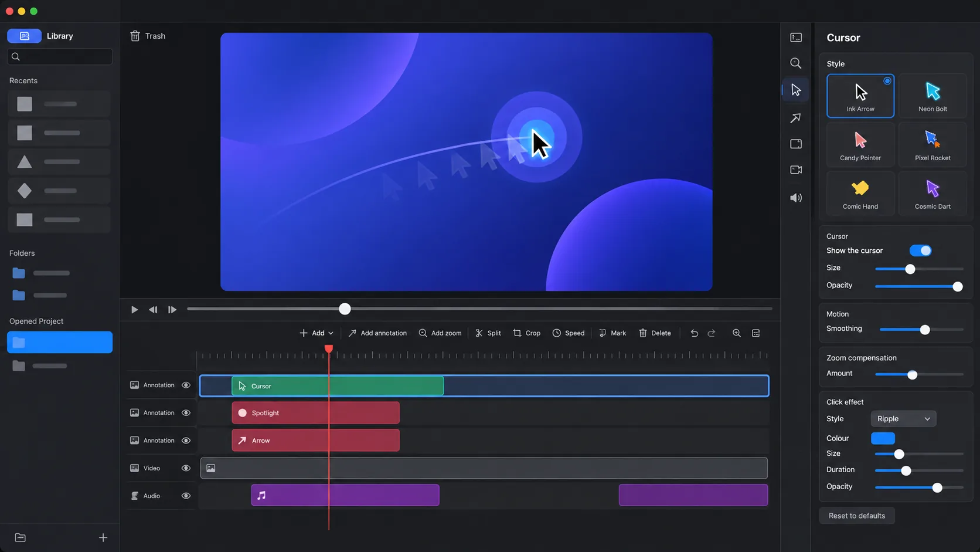Open the audio speaker settings icon
The image size is (980, 552).
click(795, 198)
